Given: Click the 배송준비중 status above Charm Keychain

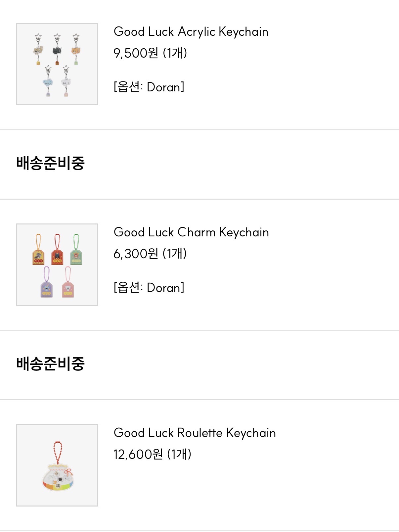Looking at the screenshot, I should coord(50,163).
